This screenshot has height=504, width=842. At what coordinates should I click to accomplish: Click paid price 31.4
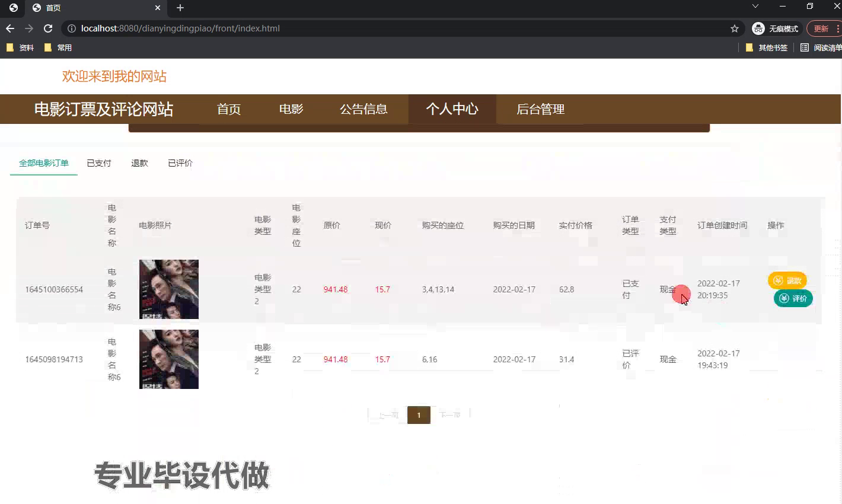pyautogui.click(x=566, y=359)
